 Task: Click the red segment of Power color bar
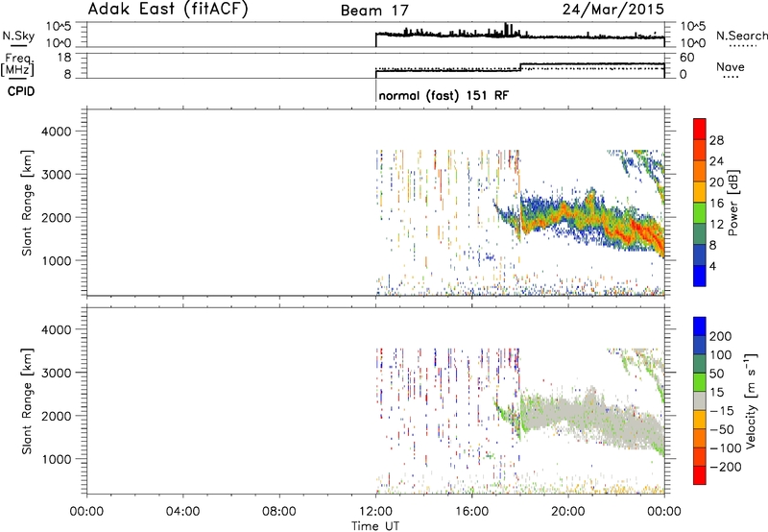click(x=700, y=129)
